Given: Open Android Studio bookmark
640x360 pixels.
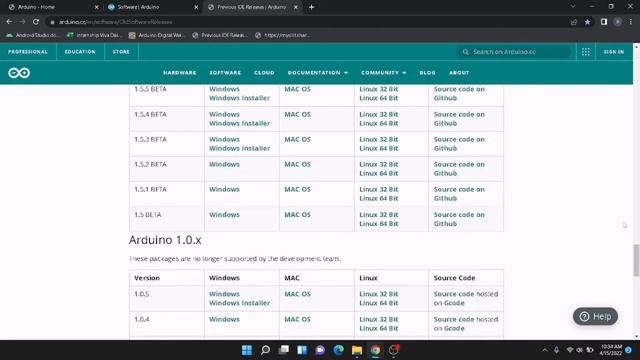Looking at the screenshot, I should 32,35.
